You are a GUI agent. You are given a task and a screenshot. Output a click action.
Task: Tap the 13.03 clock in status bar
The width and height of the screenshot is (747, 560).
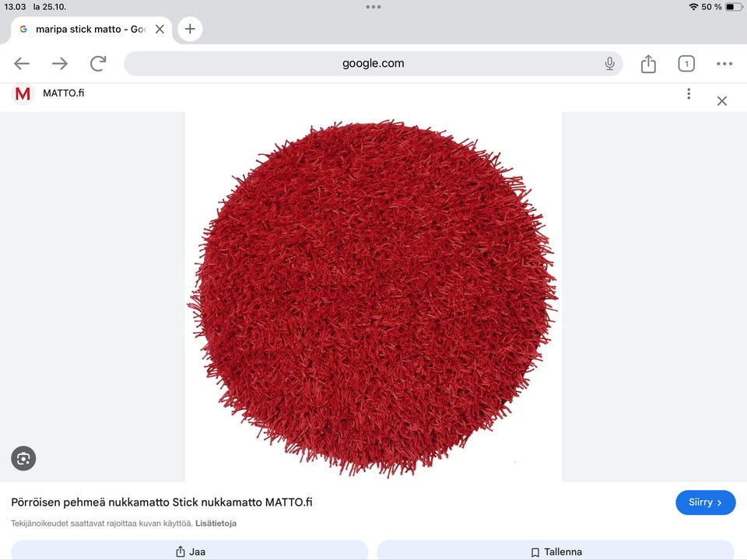click(x=15, y=7)
